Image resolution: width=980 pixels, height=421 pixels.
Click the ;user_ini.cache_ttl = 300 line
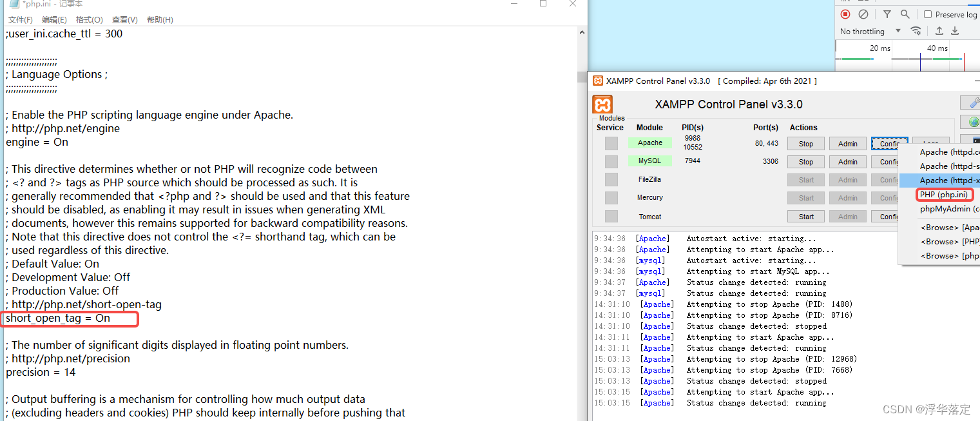[64, 34]
